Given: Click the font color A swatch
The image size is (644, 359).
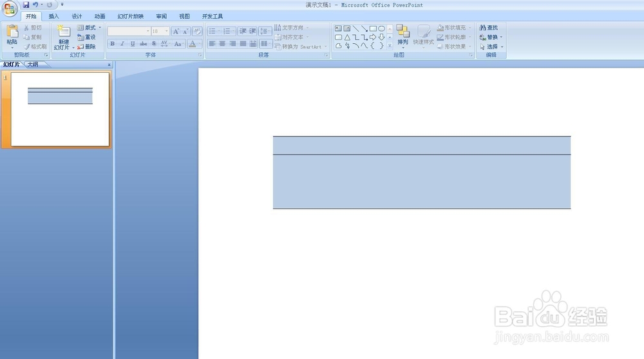Looking at the screenshot, I should point(192,44).
